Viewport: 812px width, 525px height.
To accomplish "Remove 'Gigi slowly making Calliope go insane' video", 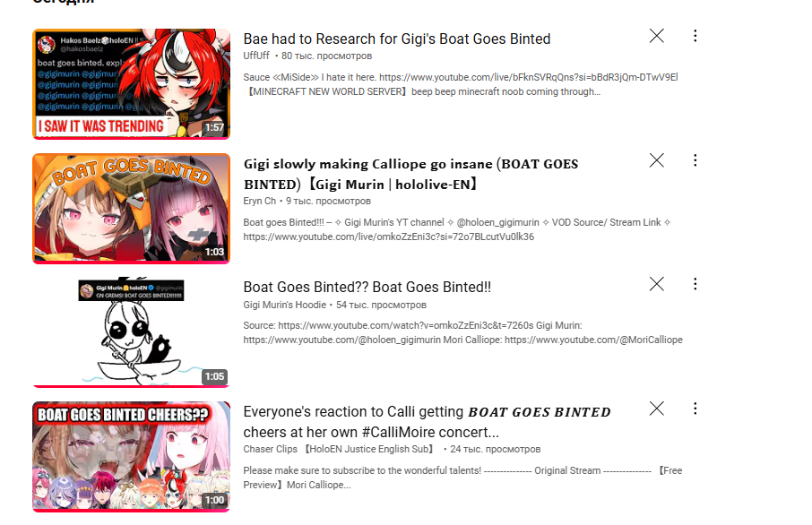I will point(657,160).
